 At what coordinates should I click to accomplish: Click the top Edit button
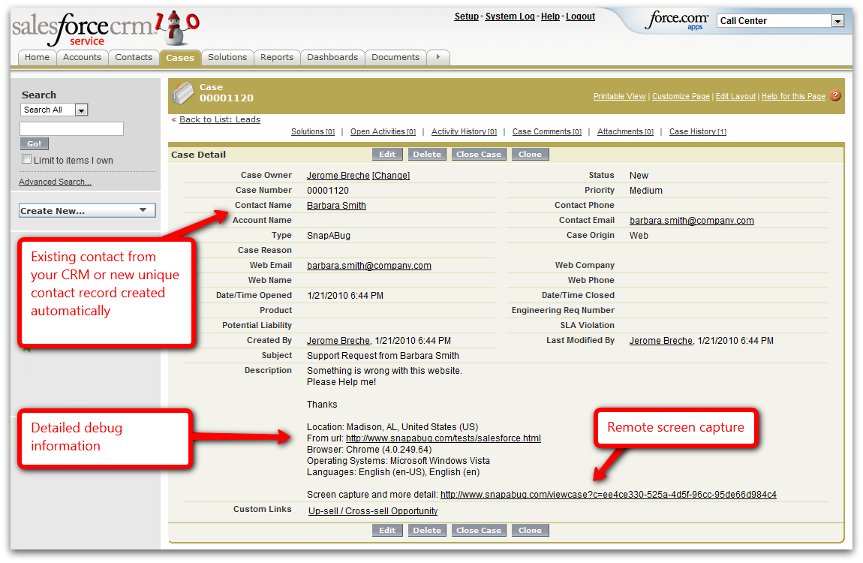coord(387,155)
